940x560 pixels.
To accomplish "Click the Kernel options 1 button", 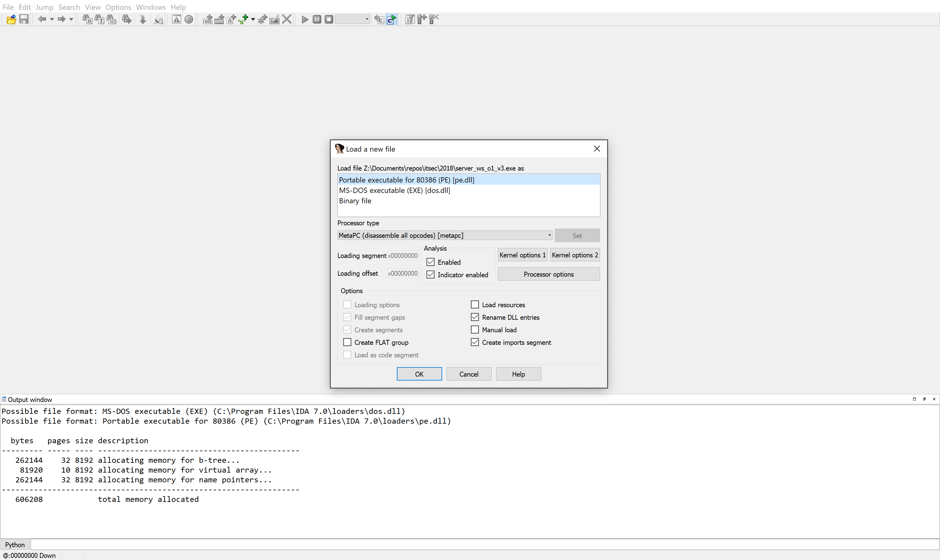I will pos(523,255).
